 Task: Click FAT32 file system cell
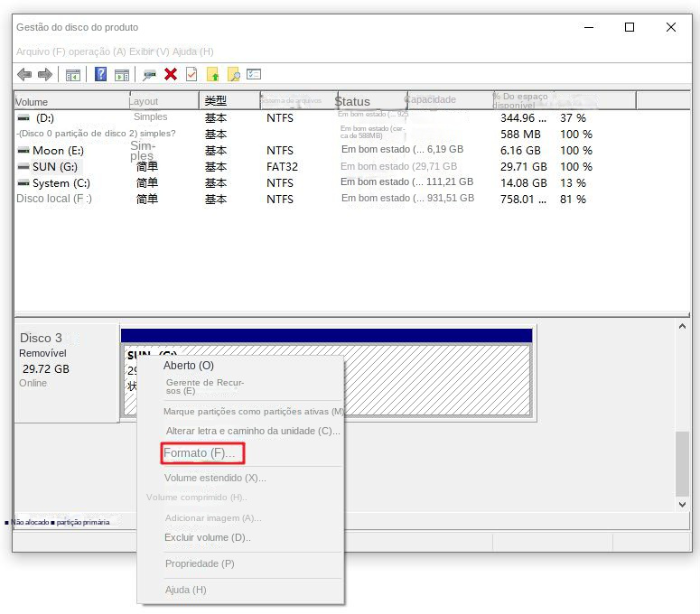[x=282, y=167]
